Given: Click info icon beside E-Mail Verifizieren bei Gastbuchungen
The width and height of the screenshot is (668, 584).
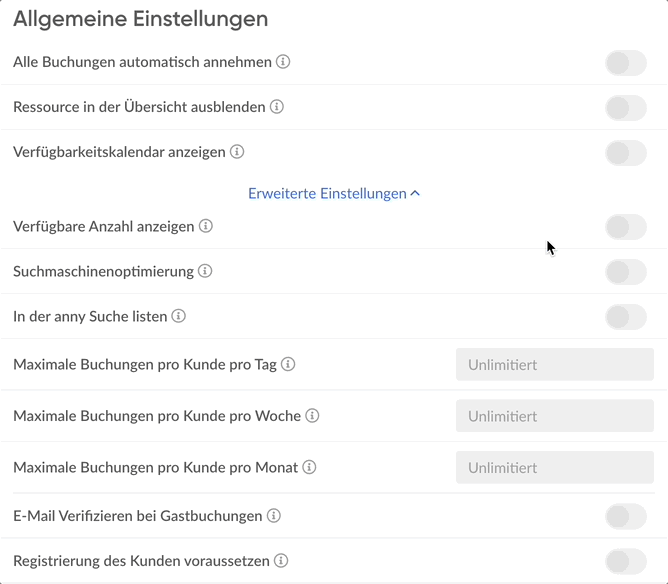Looking at the screenshot, I should [x=274, y=516].
